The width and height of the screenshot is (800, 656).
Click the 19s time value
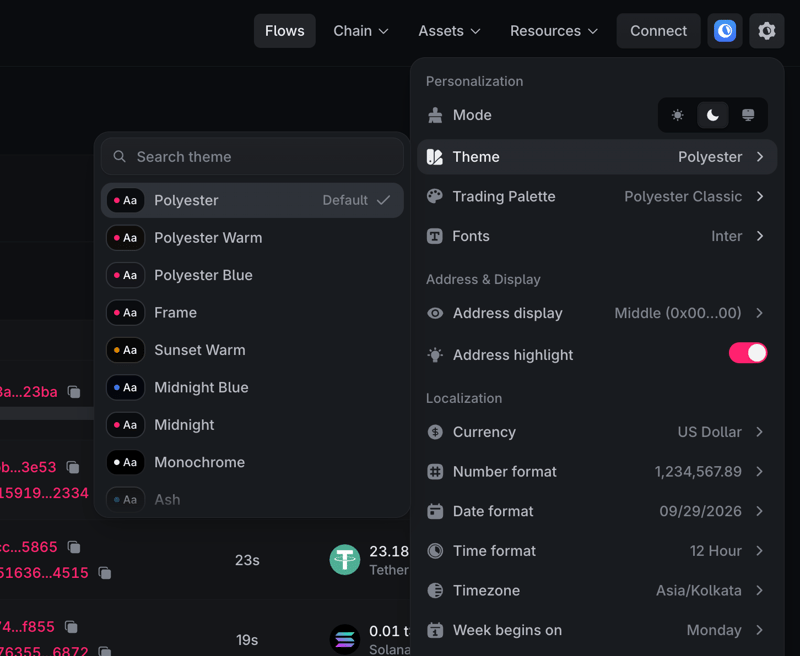coord(247,640)
